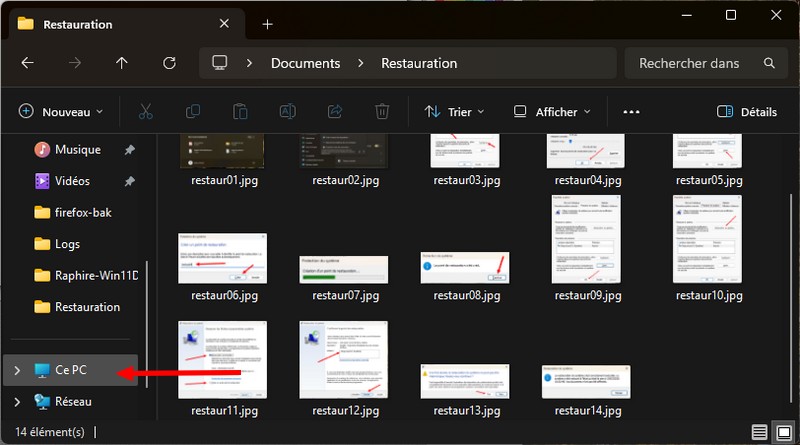This screenshot has height=445, width=800.
Task: Toggle the Détails pane button
Action: [x=747, y=112]
